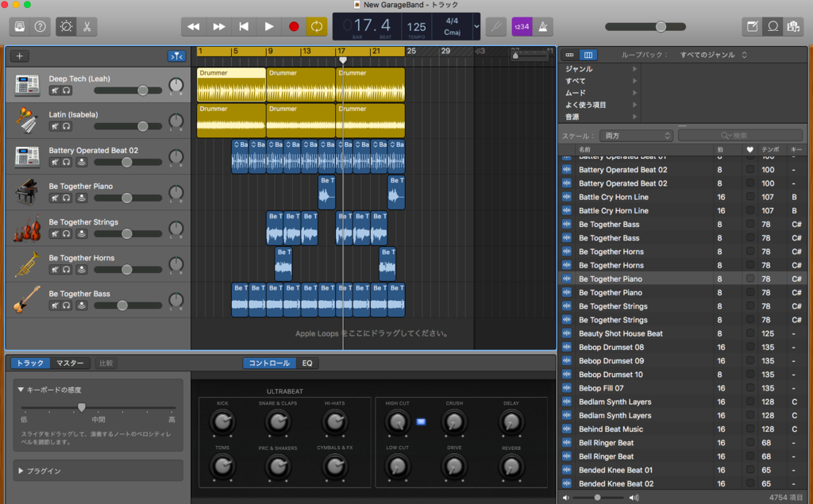The height and width of the screenshot is (504, 813).
Task: Enable input monitoring on Be Together Strings
Action: 82,233
